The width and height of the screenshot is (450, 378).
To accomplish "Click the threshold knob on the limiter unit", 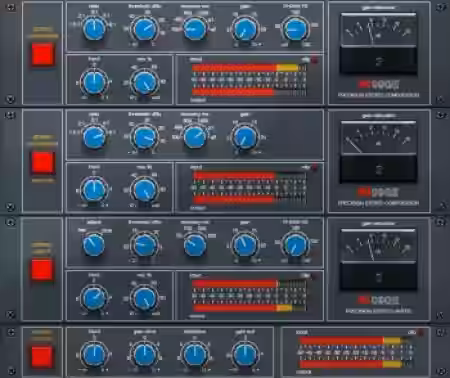I will 145,245.
